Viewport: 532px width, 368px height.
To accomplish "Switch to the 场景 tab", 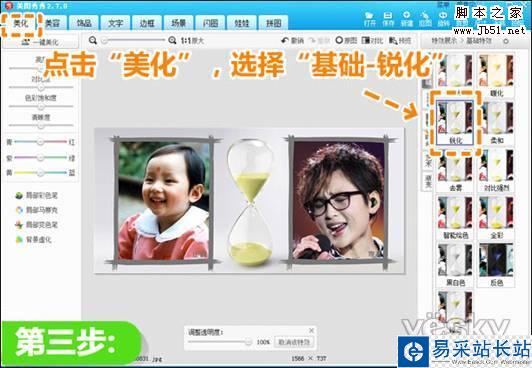I will pyautogui.click(x=178, y=23).
